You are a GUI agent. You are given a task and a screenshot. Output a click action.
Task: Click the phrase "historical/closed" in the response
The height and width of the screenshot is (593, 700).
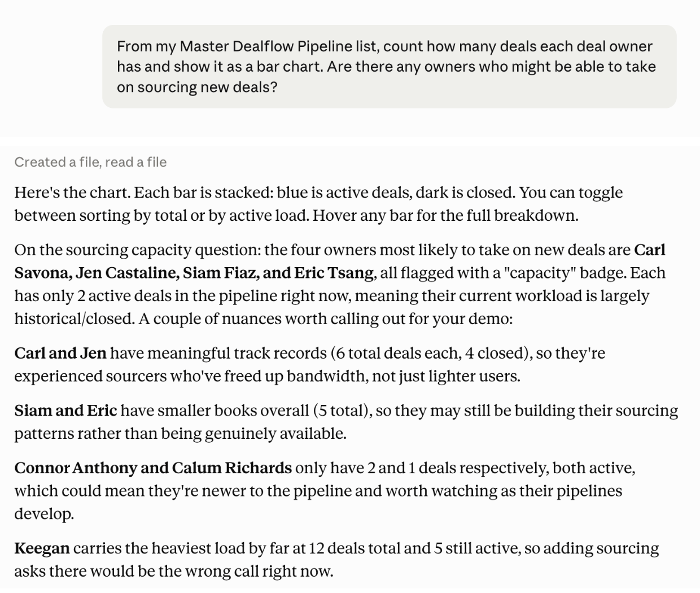point(75,319)
